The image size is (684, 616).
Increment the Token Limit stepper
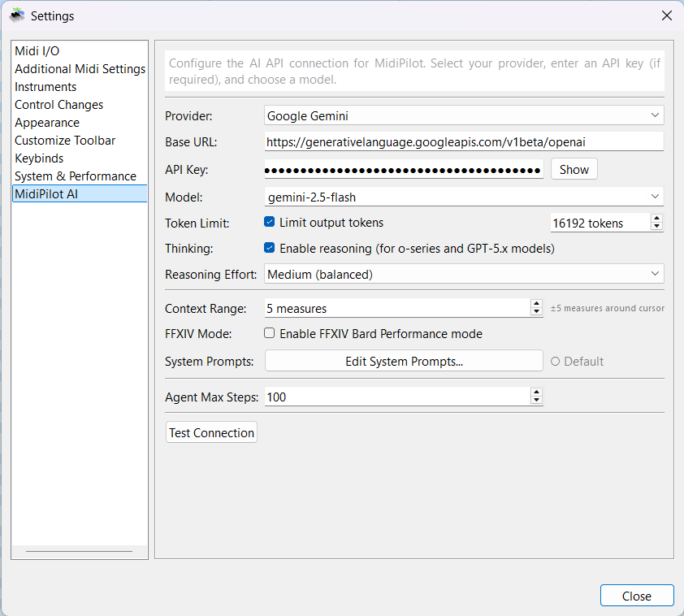point(657,219)
